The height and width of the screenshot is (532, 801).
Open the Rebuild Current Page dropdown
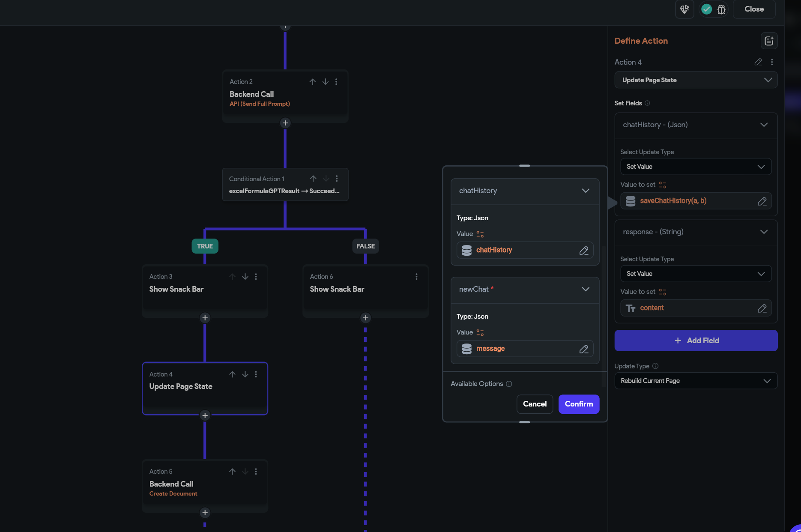click(x=696, y=381)
